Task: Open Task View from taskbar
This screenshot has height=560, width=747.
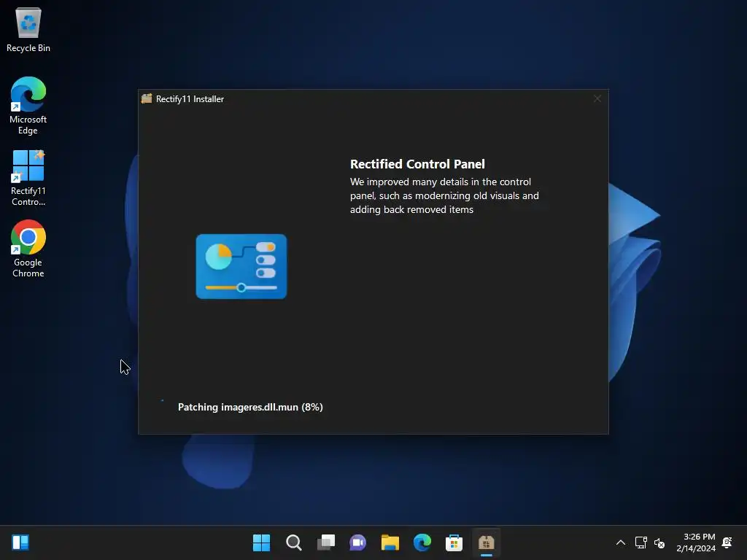Action: point(326,542)
